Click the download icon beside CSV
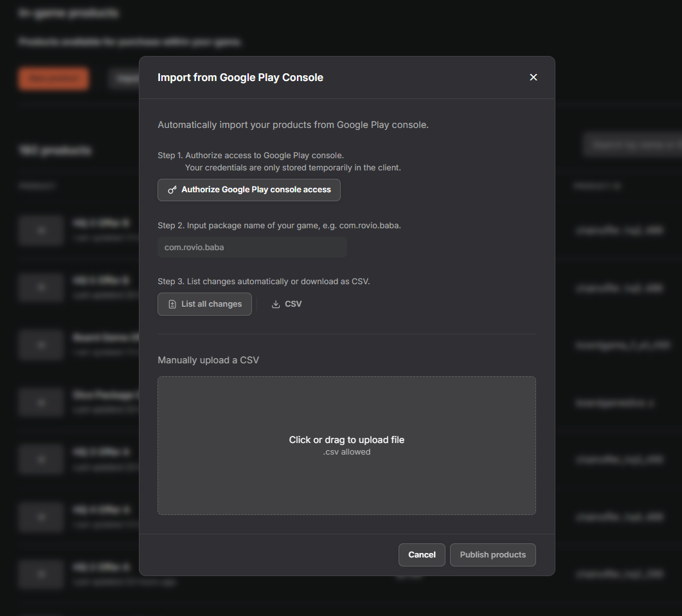Image resolution: width=682 pixels, height=616 pixels. [276, 304]
